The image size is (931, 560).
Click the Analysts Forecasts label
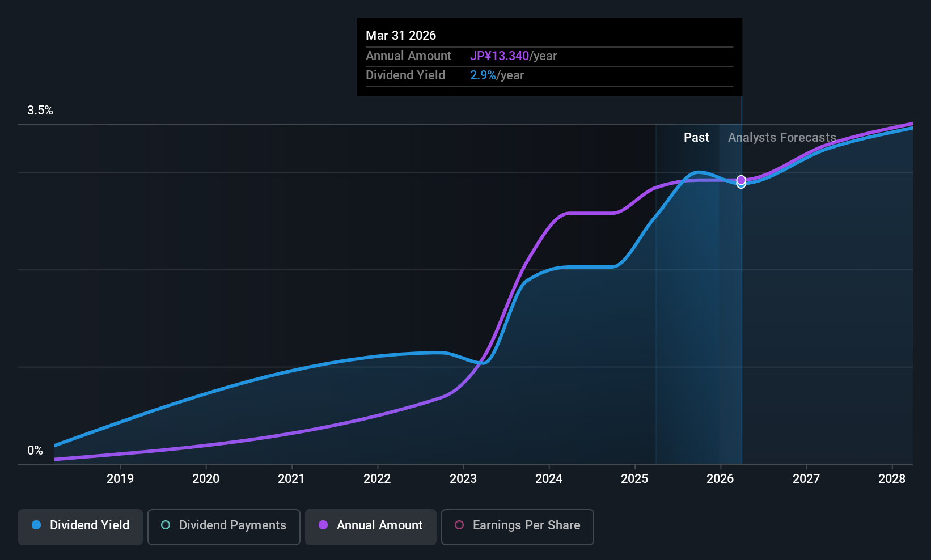782,138
